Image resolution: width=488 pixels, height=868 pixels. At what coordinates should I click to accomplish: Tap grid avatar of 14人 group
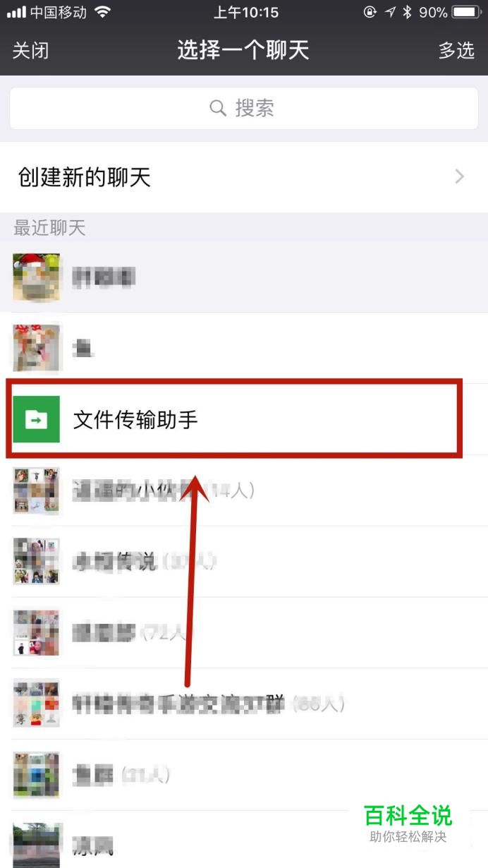[x=37, y=490]
